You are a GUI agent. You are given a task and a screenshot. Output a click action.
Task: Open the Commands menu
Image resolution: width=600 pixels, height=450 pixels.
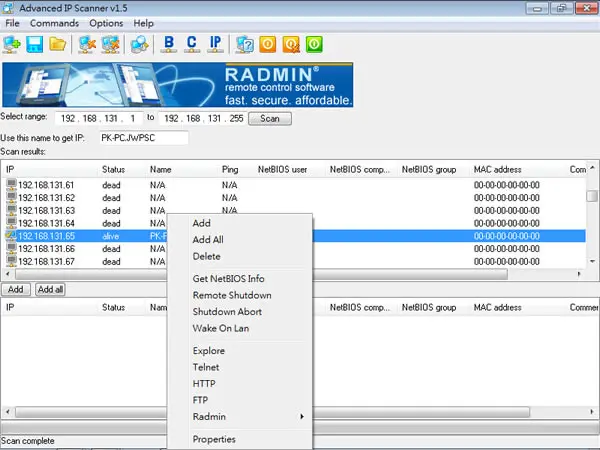coord(54,23)
